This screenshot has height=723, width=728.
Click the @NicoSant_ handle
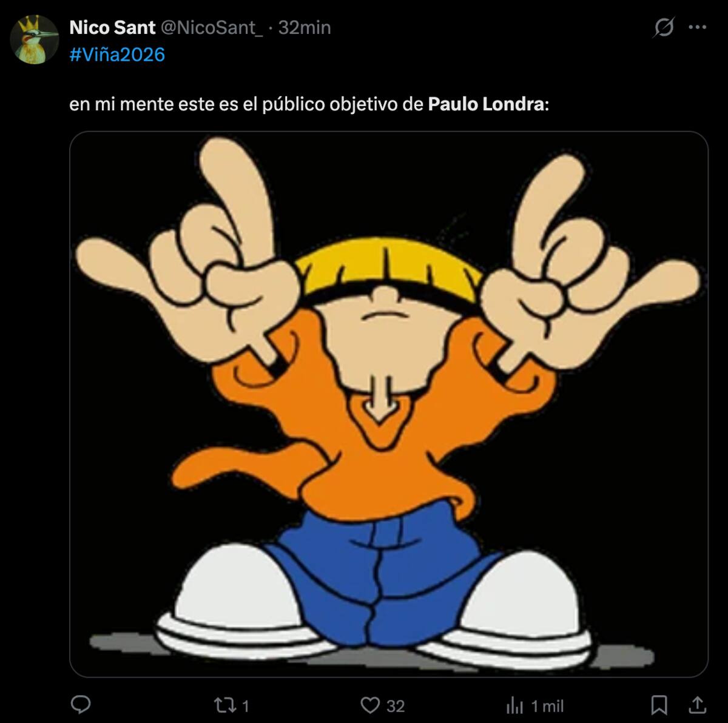coord(212,27)
